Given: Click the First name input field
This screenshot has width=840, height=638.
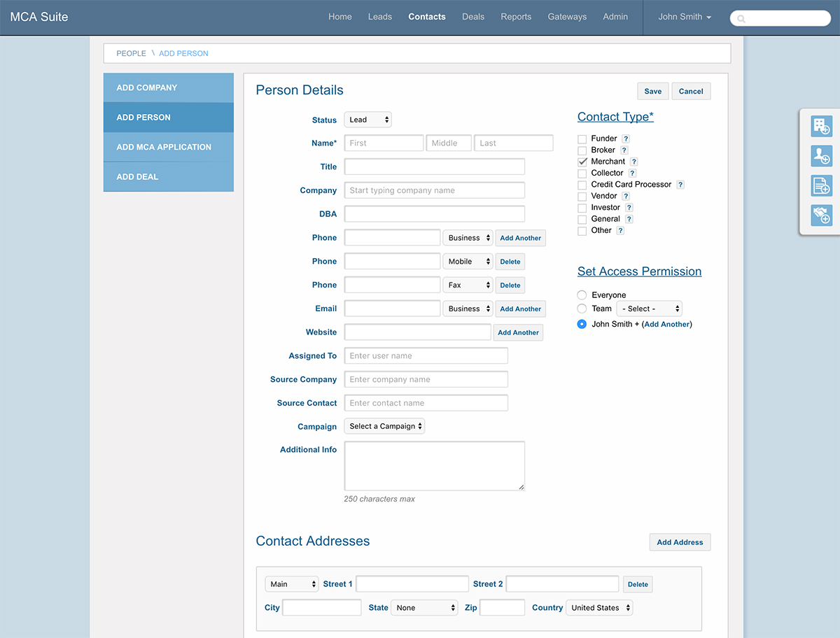Looking at the screenshot, I should pos(384,143).
